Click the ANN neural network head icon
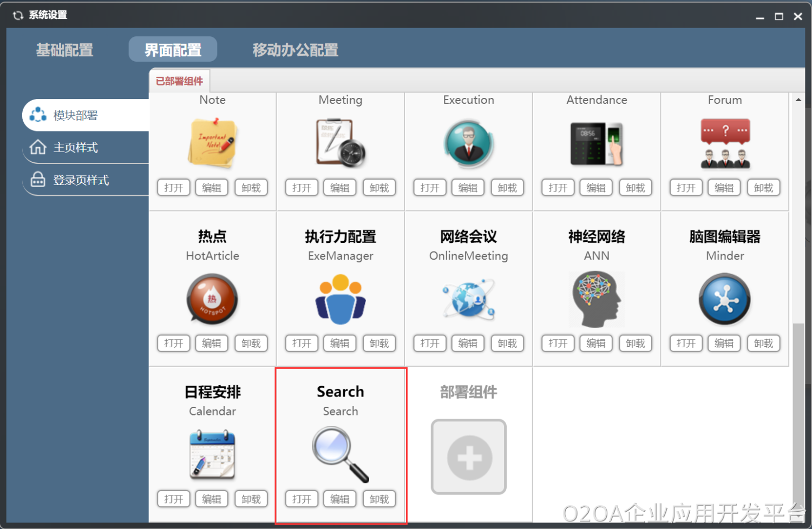 point(597,299)
